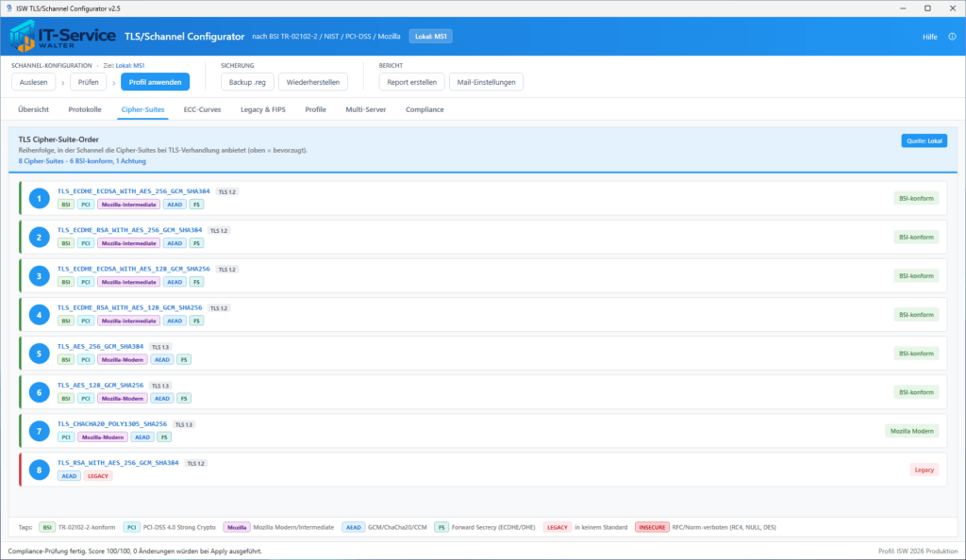The width and height of the screenshot is (966, 560).
Task: Click the app icon in the title bar
Action: coord(8,8)
